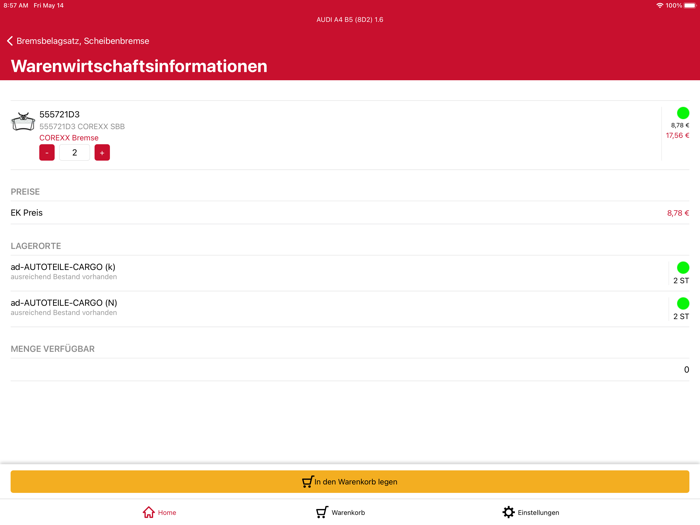Click the total price 17,56 €
The image size is (700, 525).
[677, 135]
